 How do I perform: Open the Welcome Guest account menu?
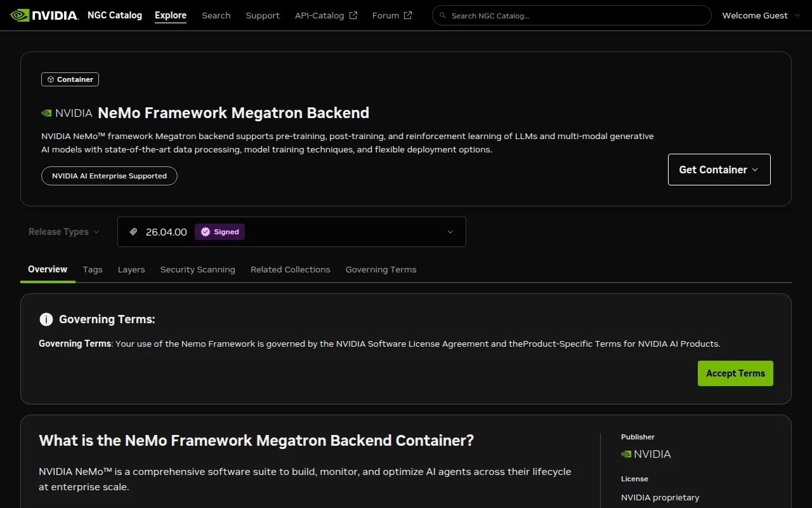click(x=759, y=15)
